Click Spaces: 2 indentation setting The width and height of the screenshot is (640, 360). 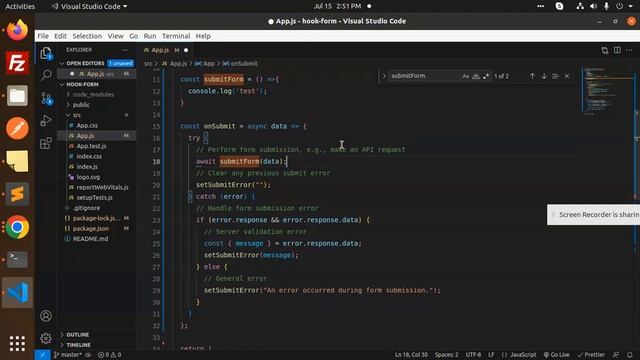point(447,355)
